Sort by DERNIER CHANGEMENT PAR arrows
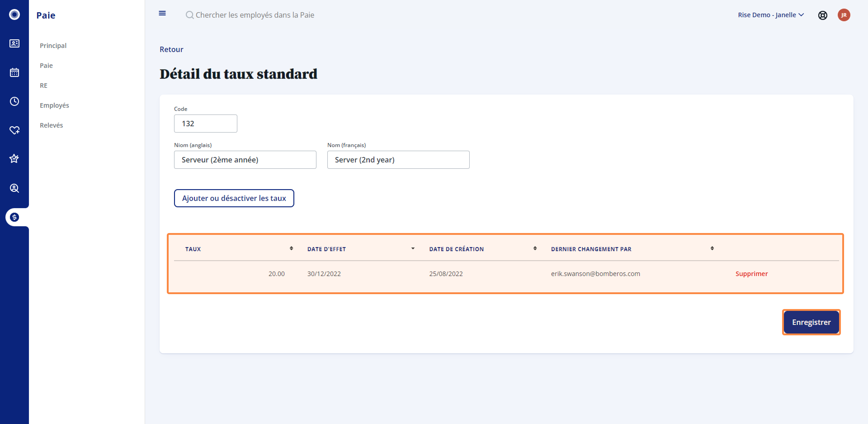The height and width of the screenshot is (424, 868). (712, 249)
